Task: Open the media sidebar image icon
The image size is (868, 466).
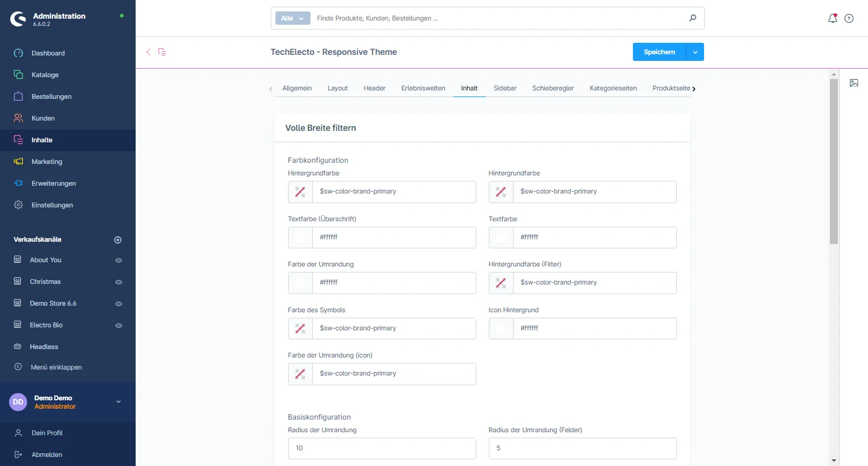Action: point(854,83)
